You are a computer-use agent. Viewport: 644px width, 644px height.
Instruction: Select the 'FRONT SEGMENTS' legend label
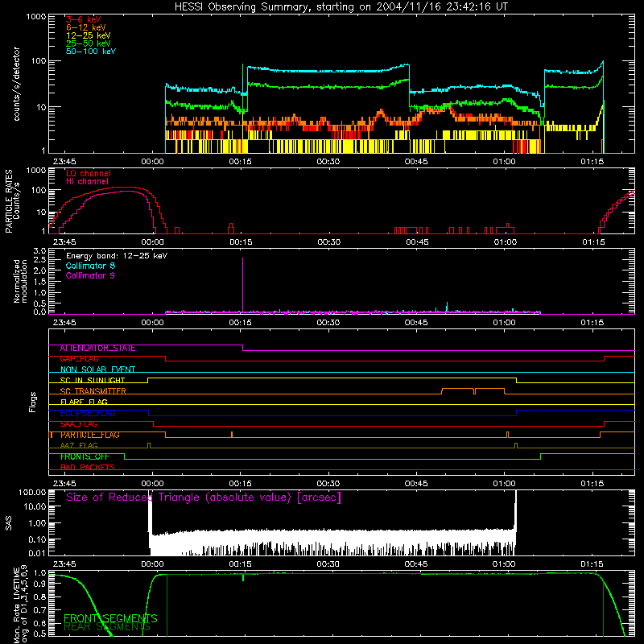point(110,618)
